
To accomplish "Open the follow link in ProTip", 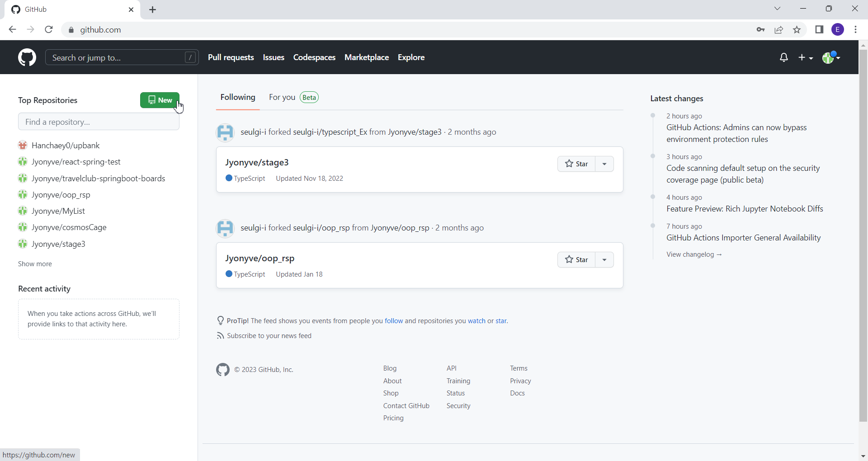I will (394, 321).
